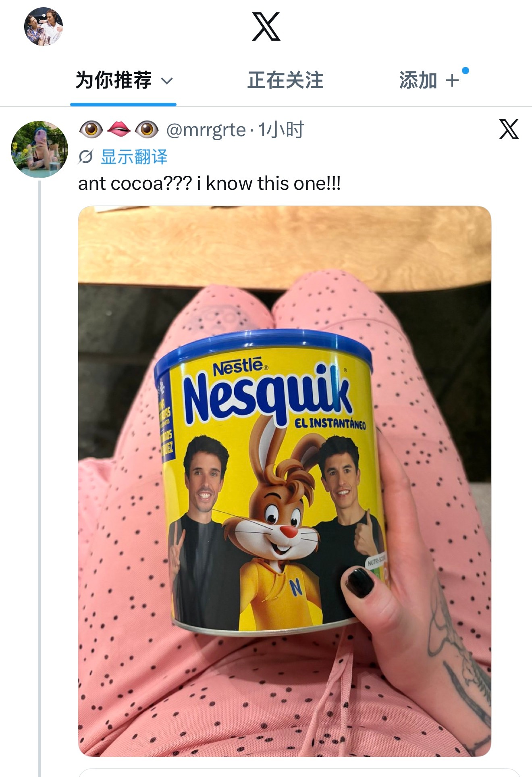Open the Nesquik can photo
Image resolution: width=532 pixels, height=777 pixels.
point(285,481)
